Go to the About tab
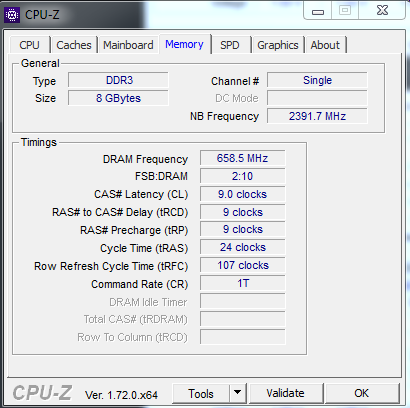 (x=325, y=45)
